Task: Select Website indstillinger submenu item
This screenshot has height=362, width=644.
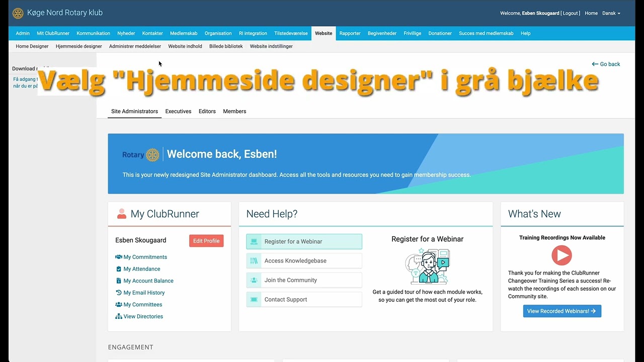Action: [271, 46]
